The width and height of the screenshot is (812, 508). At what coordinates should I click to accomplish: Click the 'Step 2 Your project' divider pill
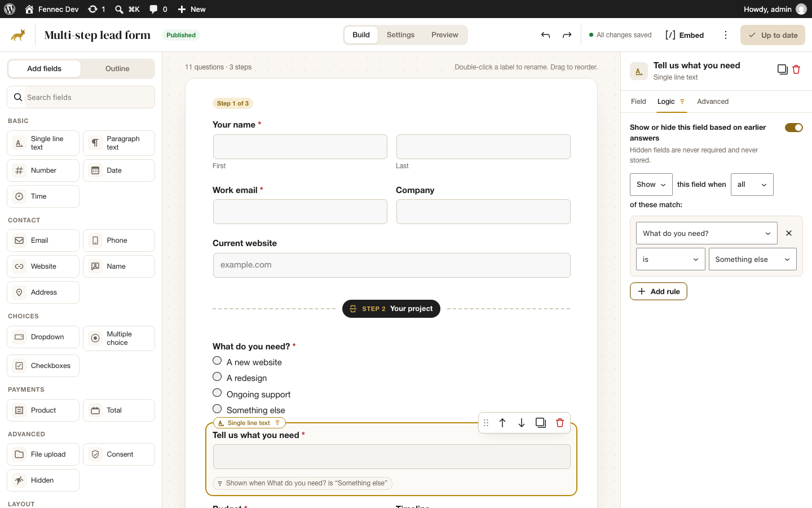tap(391, 309)
